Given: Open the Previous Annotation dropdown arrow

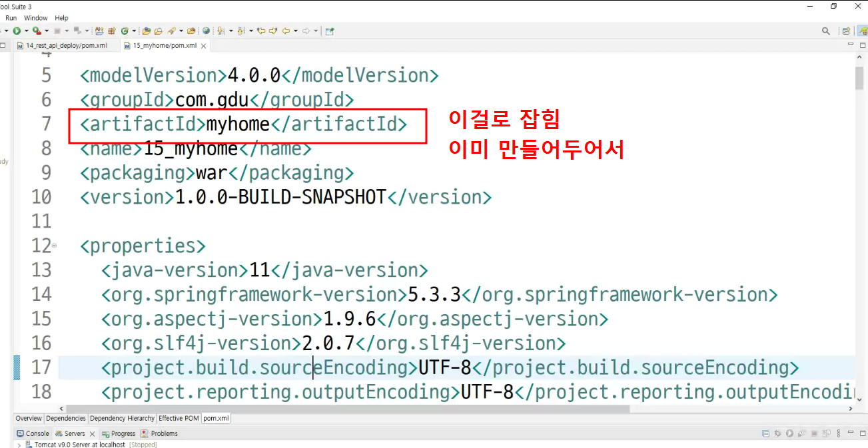Looking at the screenshot, I should pos(250,31).
